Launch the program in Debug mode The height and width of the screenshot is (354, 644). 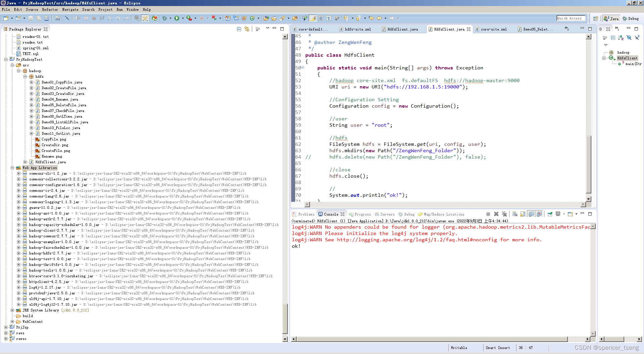(x=165, y=18)
